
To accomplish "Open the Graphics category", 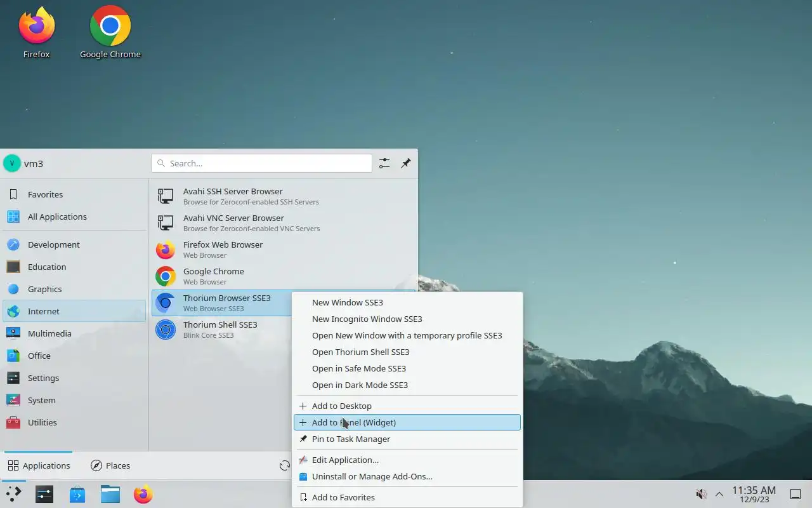I will pyautogui.click(x=74, y=289).
